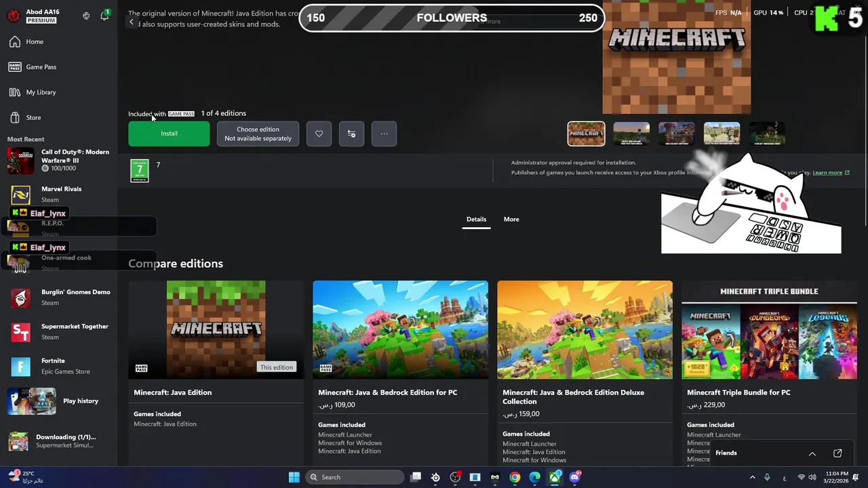Open Java & Bedrock Edition Deluxe Collection card
This screenshot has width=868, height=488.
(x=585, y=329)
